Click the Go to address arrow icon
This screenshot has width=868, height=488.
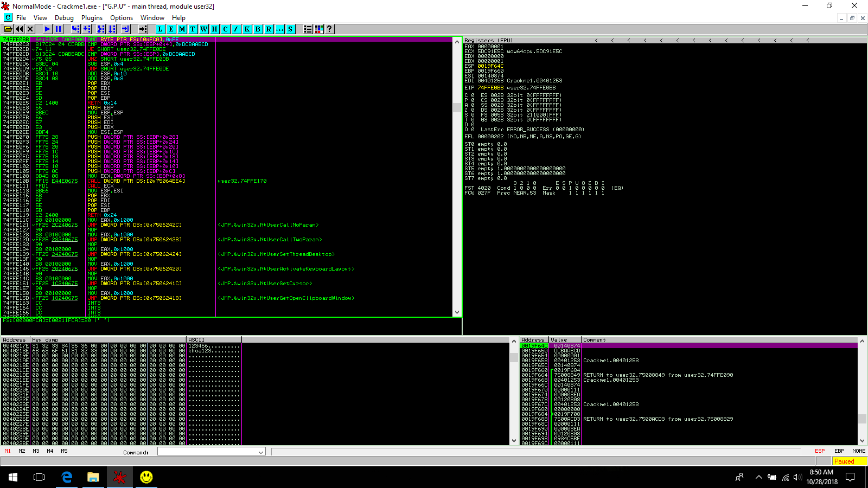pyautogui.click(x=143, y=29)
